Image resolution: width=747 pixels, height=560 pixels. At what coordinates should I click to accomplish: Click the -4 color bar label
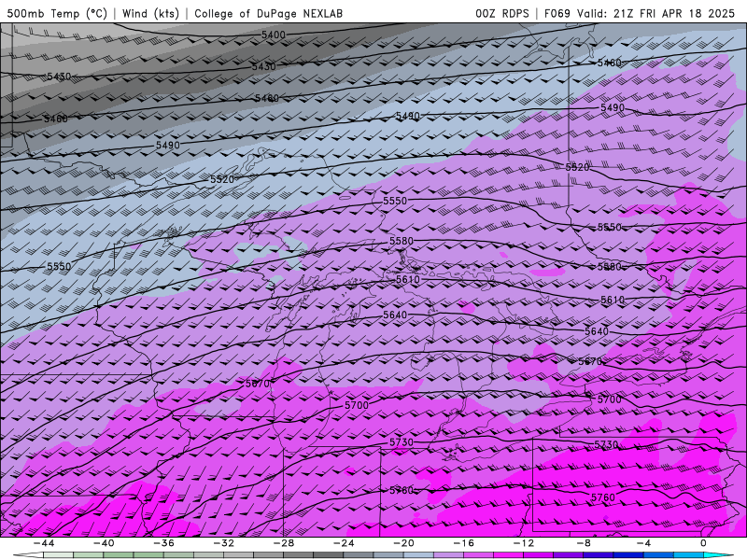coord(643,543)
